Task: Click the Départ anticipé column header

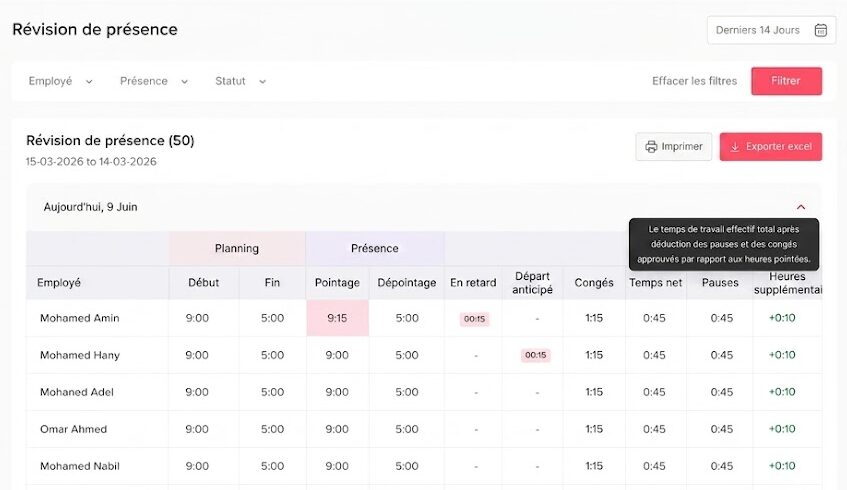Action: click(x=532, y=283)
